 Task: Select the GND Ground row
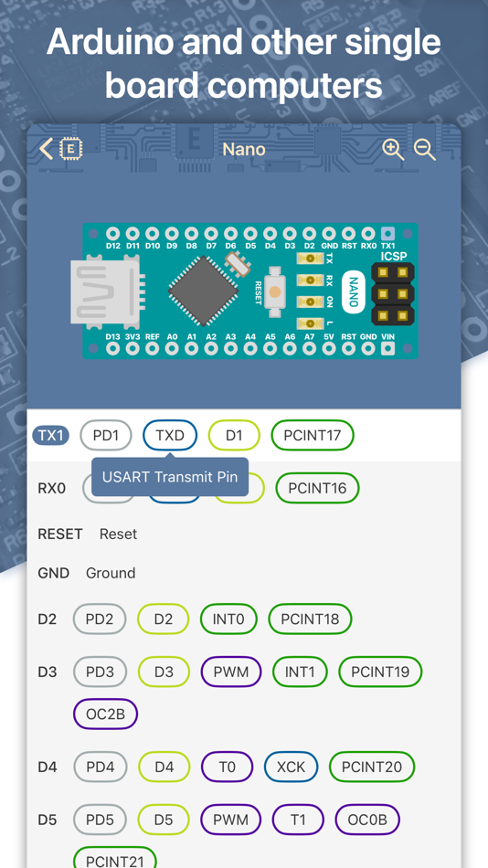coord(244,572)
